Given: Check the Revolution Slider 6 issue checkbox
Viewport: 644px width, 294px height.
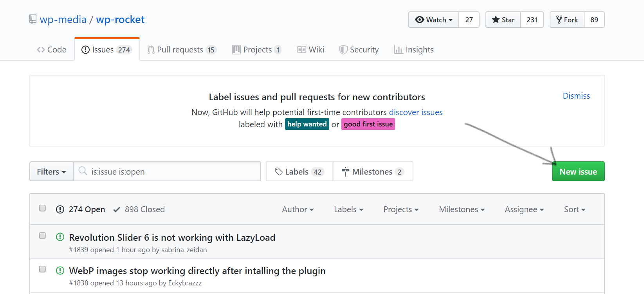Looking at the screenshot, I should point(42,236).
